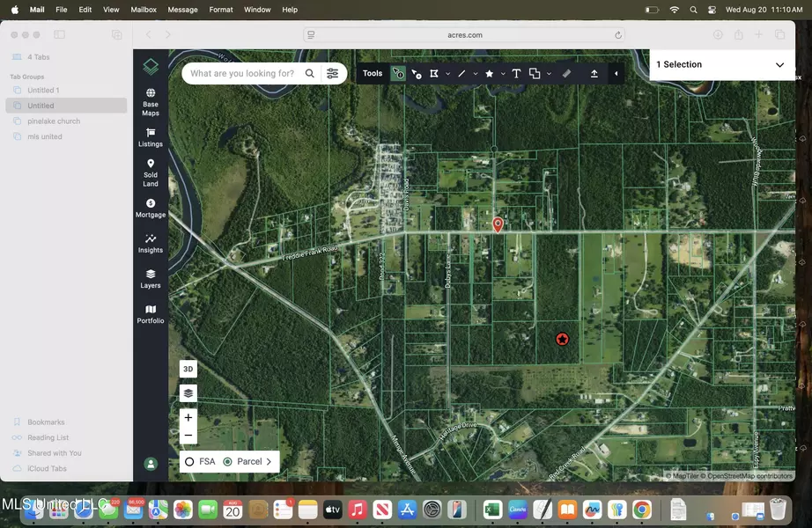Image resolution: width=812 pixels, height=528 pixels.
Task: Select the Parcel radio option
Action: (x=228, y=461)
